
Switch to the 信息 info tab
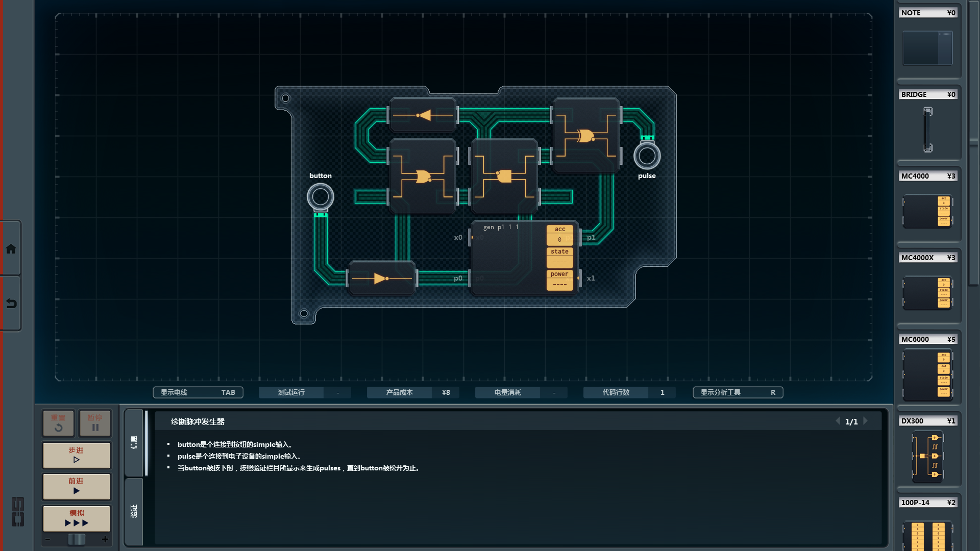[x=134, y=442]
